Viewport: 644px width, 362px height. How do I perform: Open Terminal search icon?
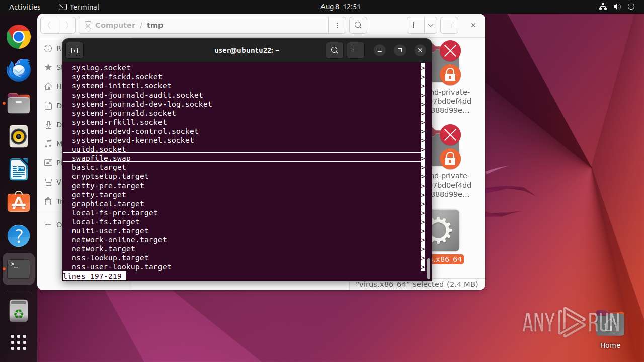click(x=335, y=50)
